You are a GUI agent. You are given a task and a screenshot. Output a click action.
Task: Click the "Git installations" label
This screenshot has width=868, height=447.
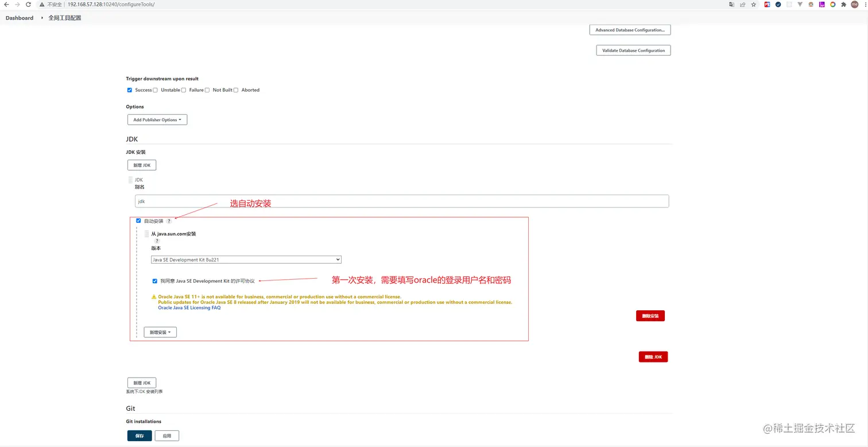pos(144,421)
